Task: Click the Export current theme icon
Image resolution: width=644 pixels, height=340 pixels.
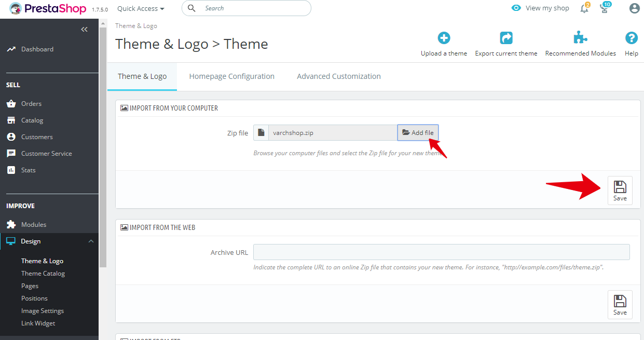Action: (x=506, y=38)
